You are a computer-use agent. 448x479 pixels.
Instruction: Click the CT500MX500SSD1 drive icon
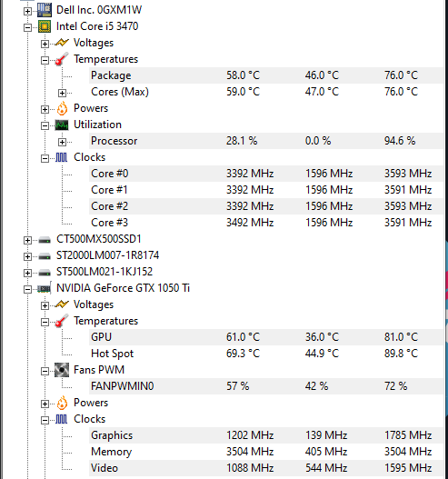(45, 240)
